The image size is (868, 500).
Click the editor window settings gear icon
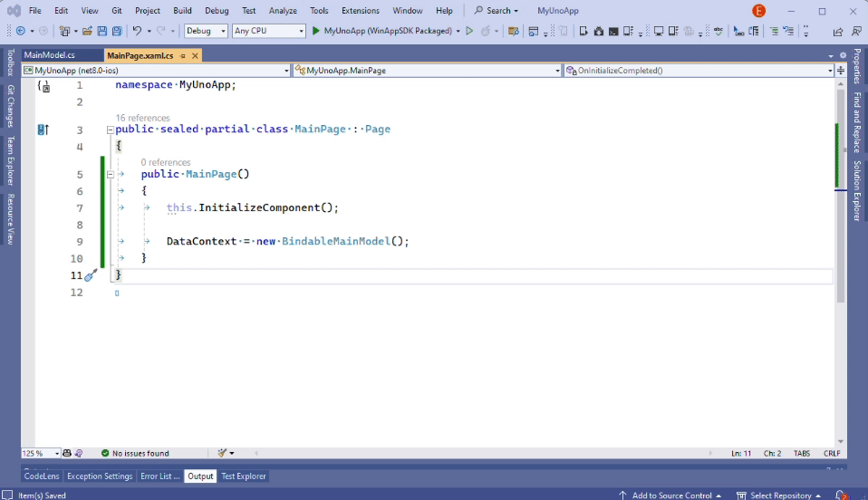(843, 55)
